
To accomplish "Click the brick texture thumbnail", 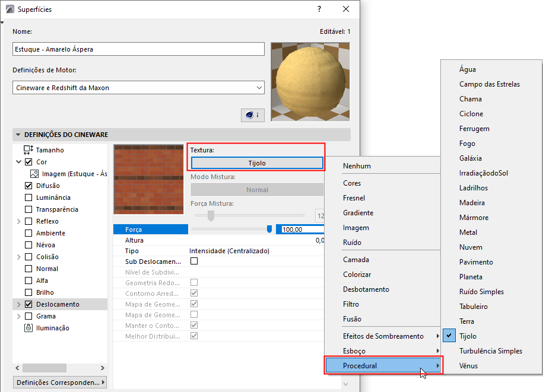I will pos(148,179).
